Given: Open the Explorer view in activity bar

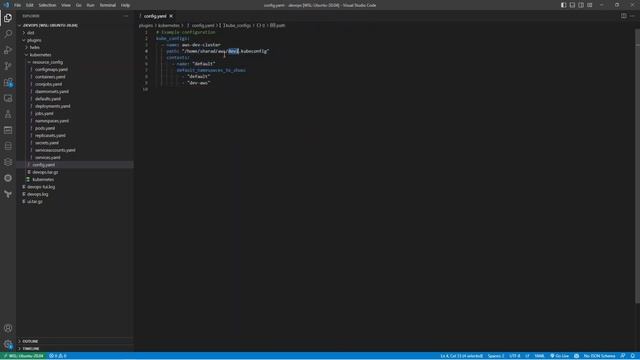Looking at the screenshot, I should [x=8, y=18].
